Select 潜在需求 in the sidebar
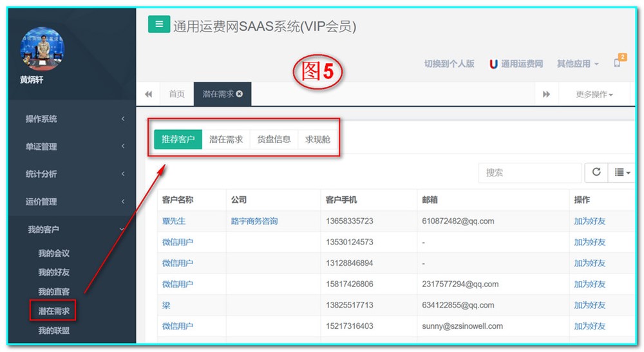This screenshot has height=352, width=644. pos(54,311)
